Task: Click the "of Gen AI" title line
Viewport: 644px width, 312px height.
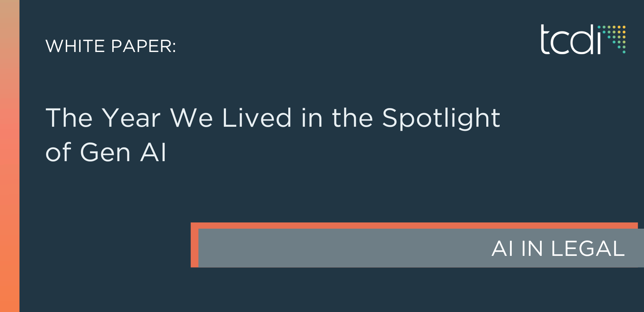Action: [x=106, y=153]
